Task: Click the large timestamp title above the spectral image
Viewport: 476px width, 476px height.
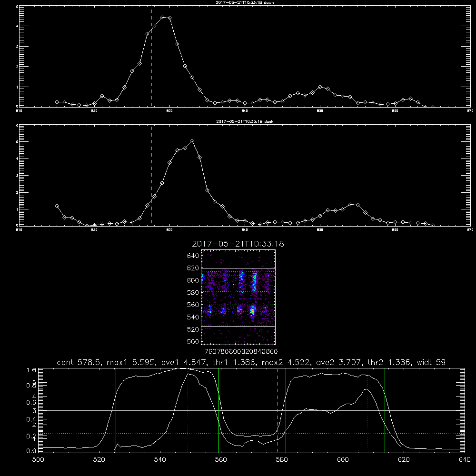Action: [238, 244]
